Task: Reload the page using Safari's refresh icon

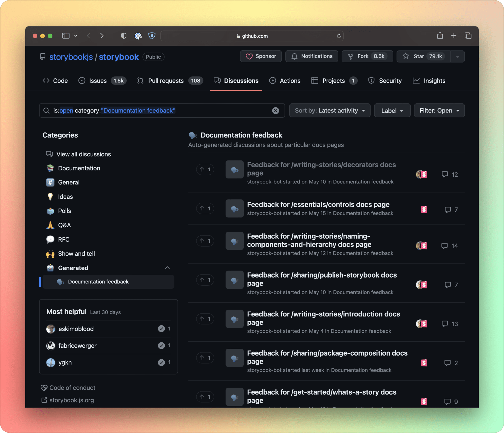Action: point(339,36)
